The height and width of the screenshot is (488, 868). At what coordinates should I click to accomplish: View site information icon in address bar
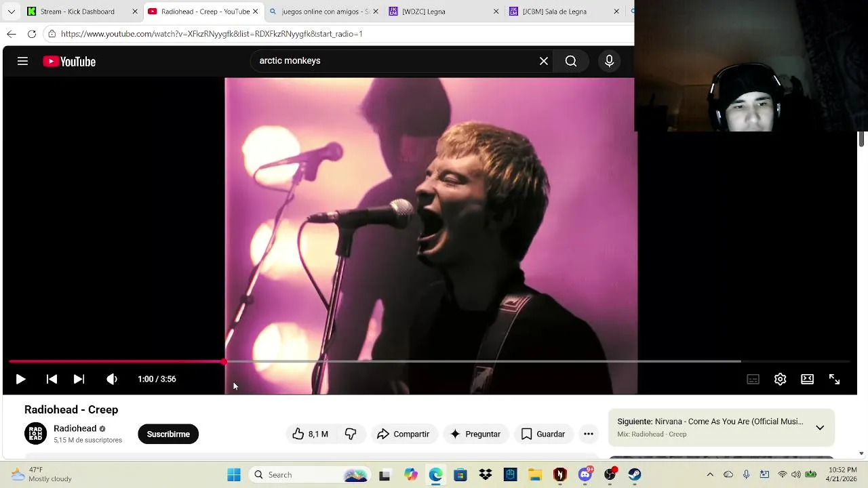(52, 34)
